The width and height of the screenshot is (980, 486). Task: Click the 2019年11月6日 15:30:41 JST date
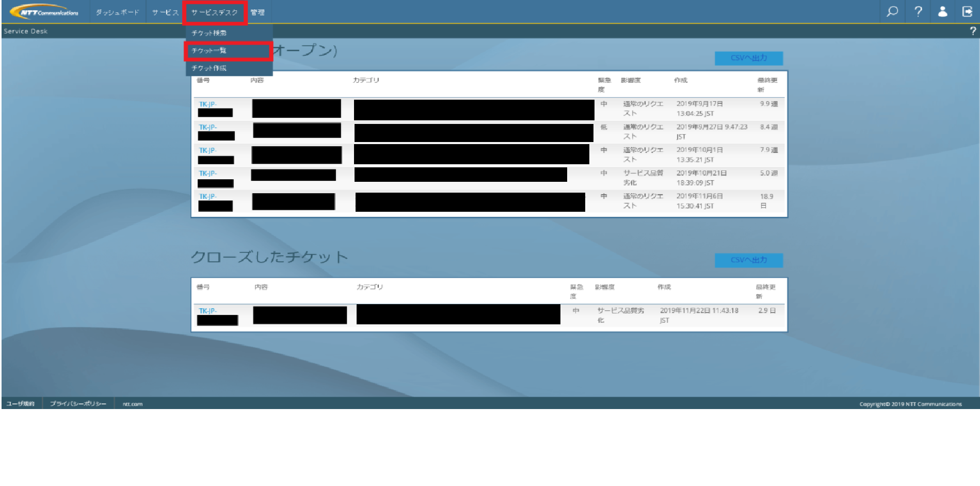pyautogui.click(x=700, y=201)
